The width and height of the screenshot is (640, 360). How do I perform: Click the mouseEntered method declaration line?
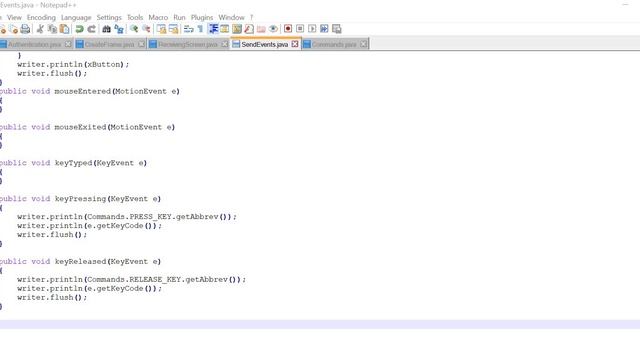pyautogui.click(x=89, y=91)
